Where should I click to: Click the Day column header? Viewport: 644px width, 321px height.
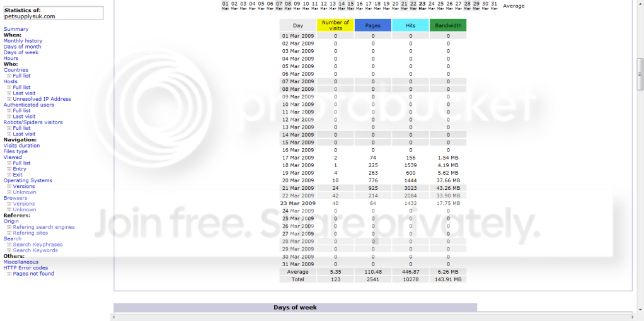[298, 25]
